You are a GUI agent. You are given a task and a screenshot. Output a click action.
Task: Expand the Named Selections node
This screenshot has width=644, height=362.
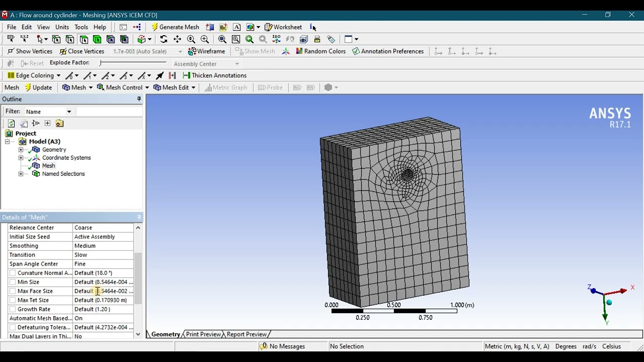click(21, 174)
